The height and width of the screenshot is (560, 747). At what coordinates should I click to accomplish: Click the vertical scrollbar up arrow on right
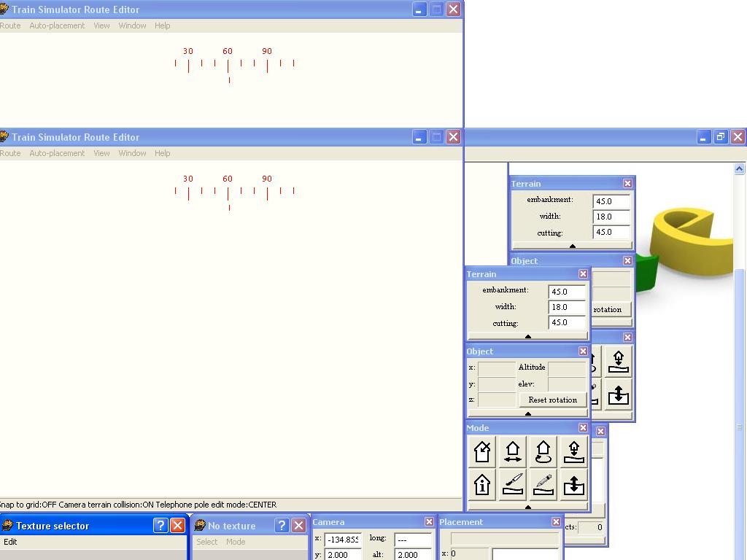point(739,169)
